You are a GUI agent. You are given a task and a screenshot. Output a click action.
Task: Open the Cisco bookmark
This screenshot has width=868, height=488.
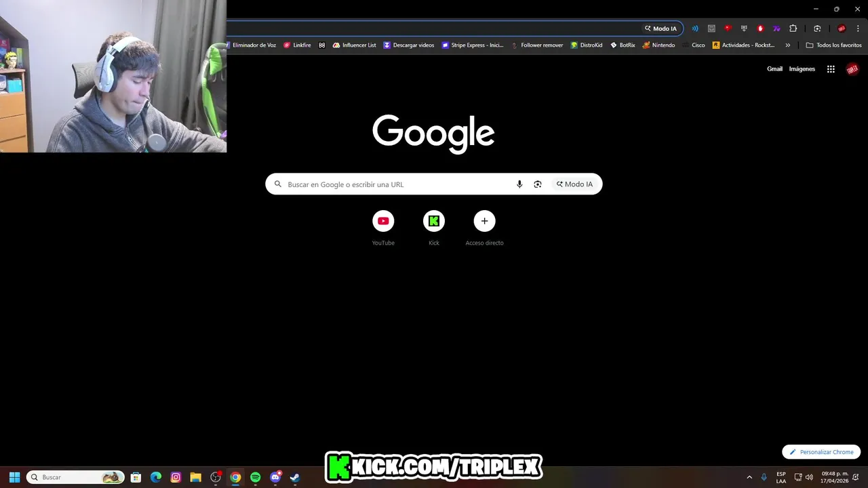(694, 45)
